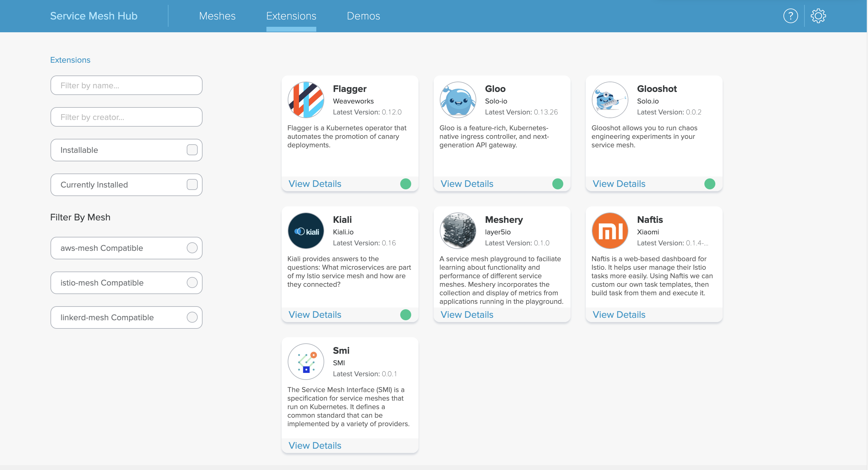Viewport: 868px width, 470px height.
Task: Click the Flagger extension logo
Action: 306,100
